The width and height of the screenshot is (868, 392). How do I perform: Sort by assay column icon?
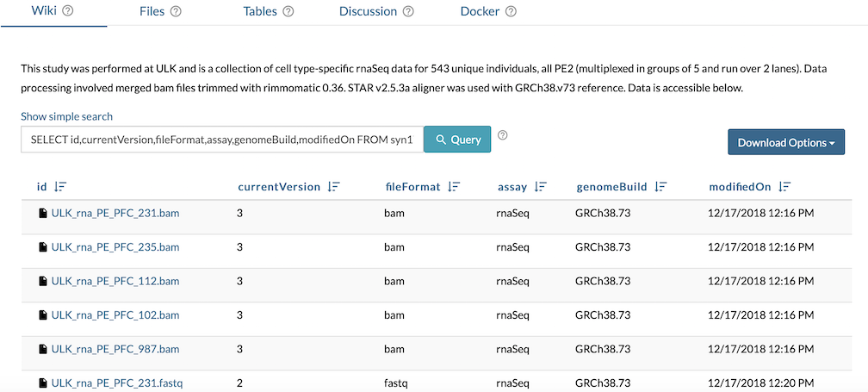click(x=541, y=187)
